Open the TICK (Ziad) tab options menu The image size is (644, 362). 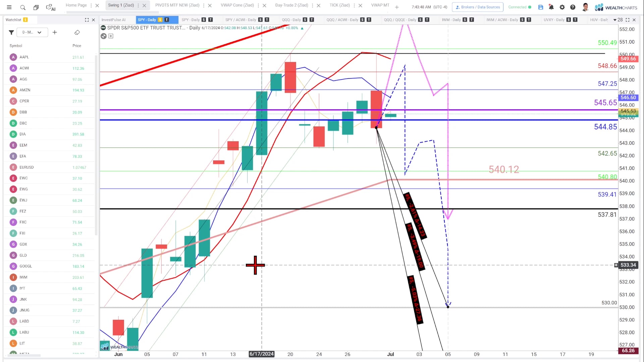354,5
